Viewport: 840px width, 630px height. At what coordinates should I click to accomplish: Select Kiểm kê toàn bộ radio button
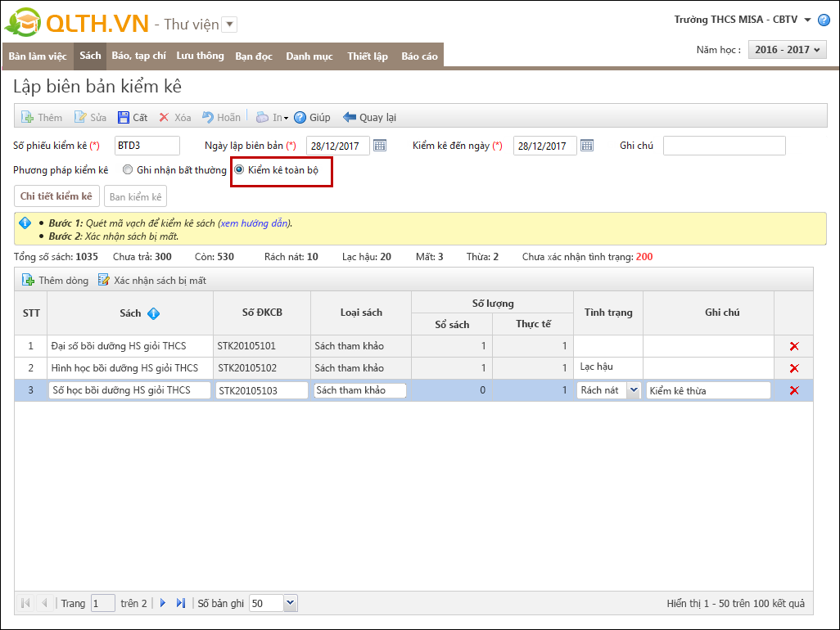point(239,170)
